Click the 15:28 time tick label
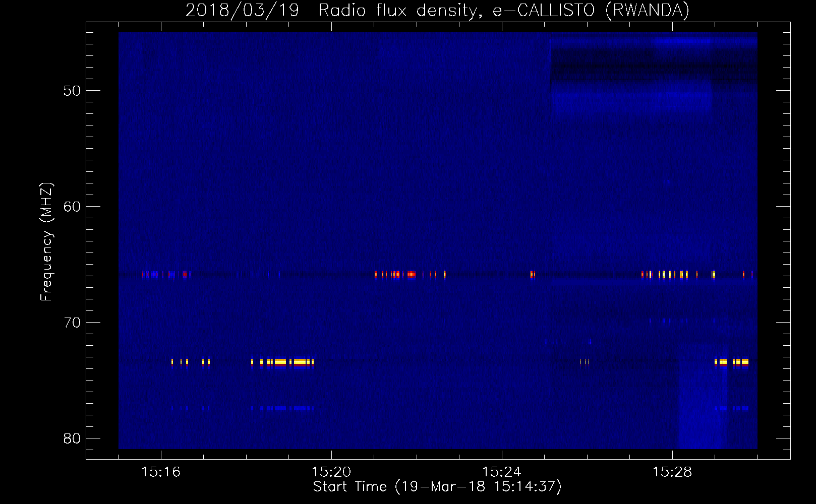Viewport: 816px width, 504px height. [x=672, y=472]
